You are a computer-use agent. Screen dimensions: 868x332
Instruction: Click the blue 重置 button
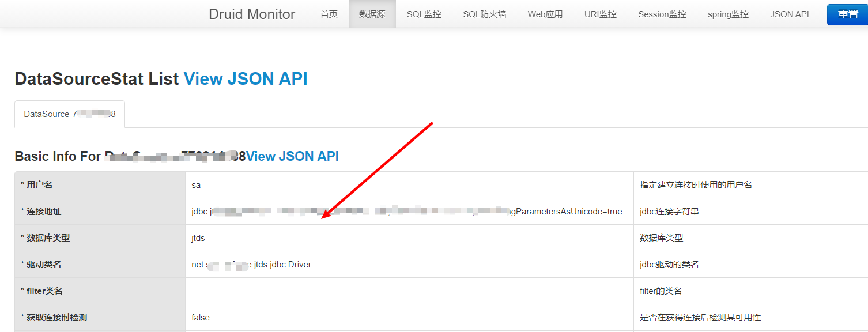[847, 14]
